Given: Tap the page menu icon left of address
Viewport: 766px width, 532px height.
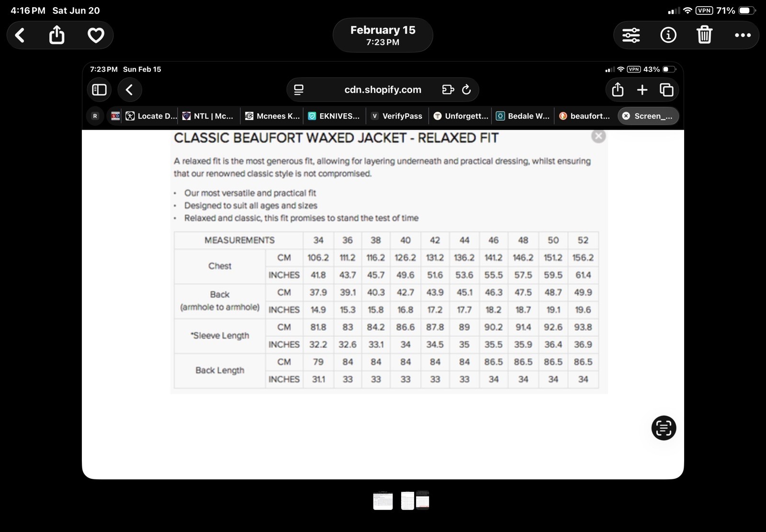Looking at the screenshot, I should coord(299,90).
